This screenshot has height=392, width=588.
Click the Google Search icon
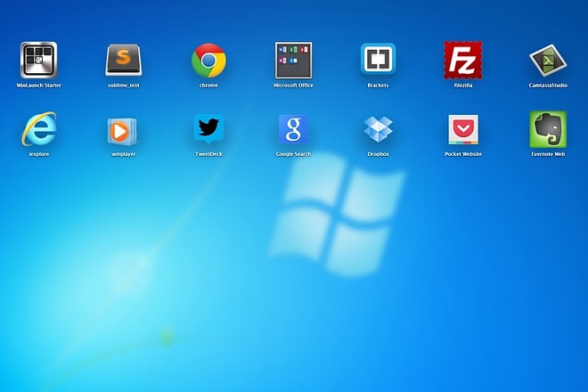[x=293, y=129]
